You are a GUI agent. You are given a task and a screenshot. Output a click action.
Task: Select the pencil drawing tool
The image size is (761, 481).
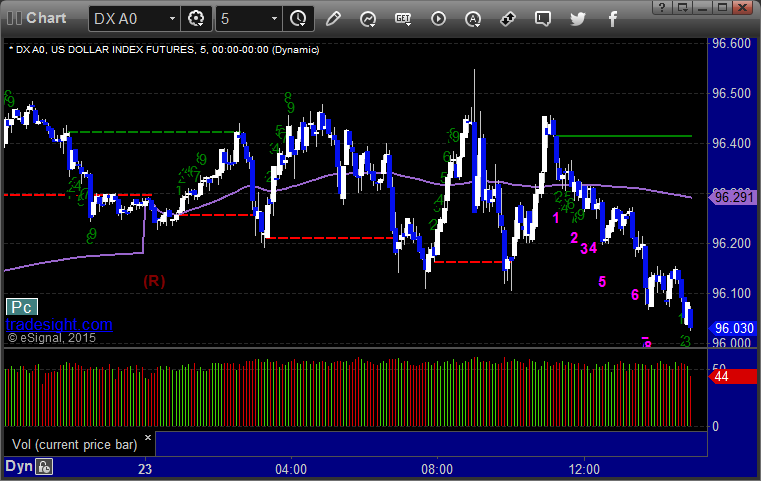333,19
